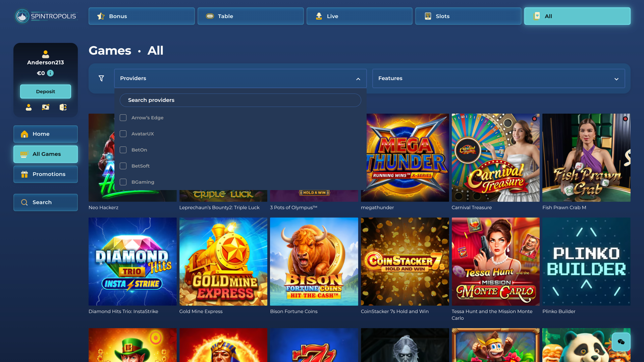Select the money transfer/transactions icon in user panel
This screenshot has height=362, width=644.
(45, 107)
